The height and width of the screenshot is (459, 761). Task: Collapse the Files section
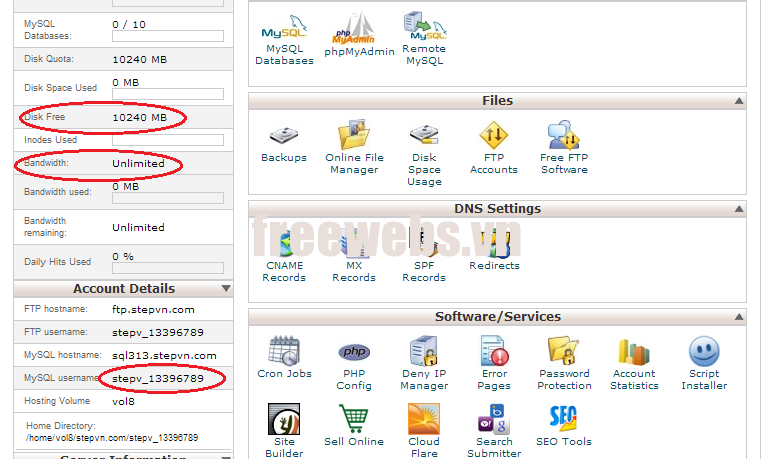point(738,101)
